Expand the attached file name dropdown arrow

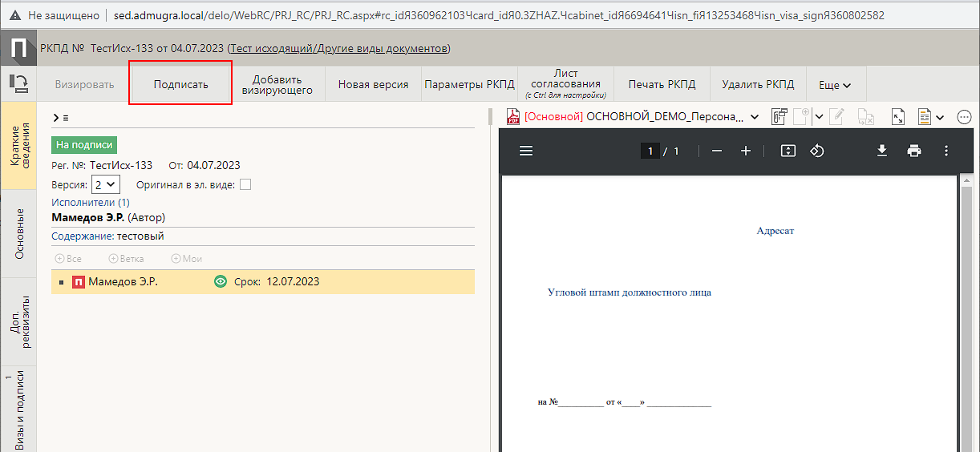pos(754,118)
